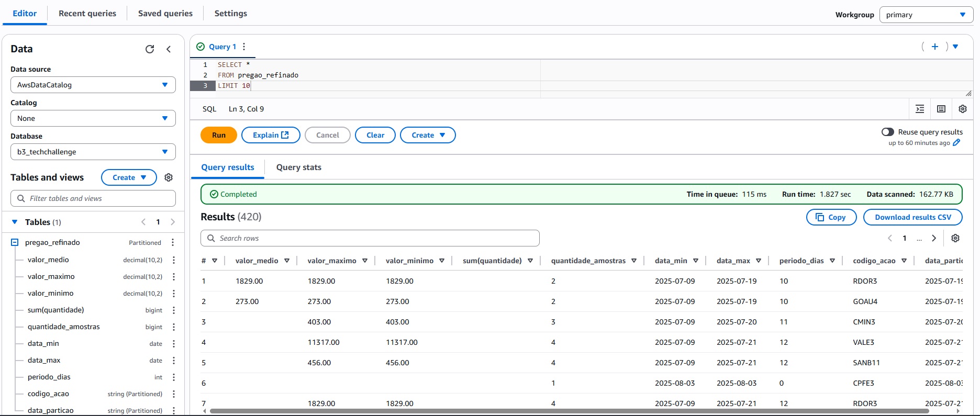This screenshot has height=416, width=980.
Task: Go to next tables page
Action: (173, 222)
